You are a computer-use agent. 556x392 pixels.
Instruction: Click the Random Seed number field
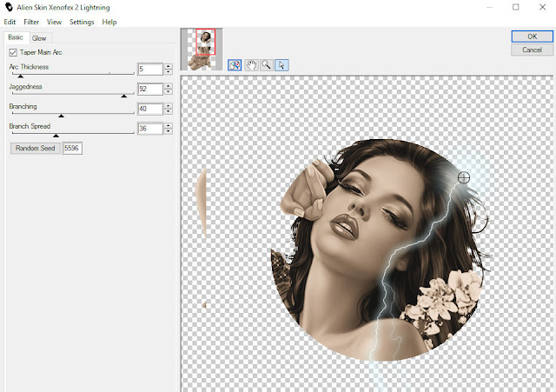[72, 149]
